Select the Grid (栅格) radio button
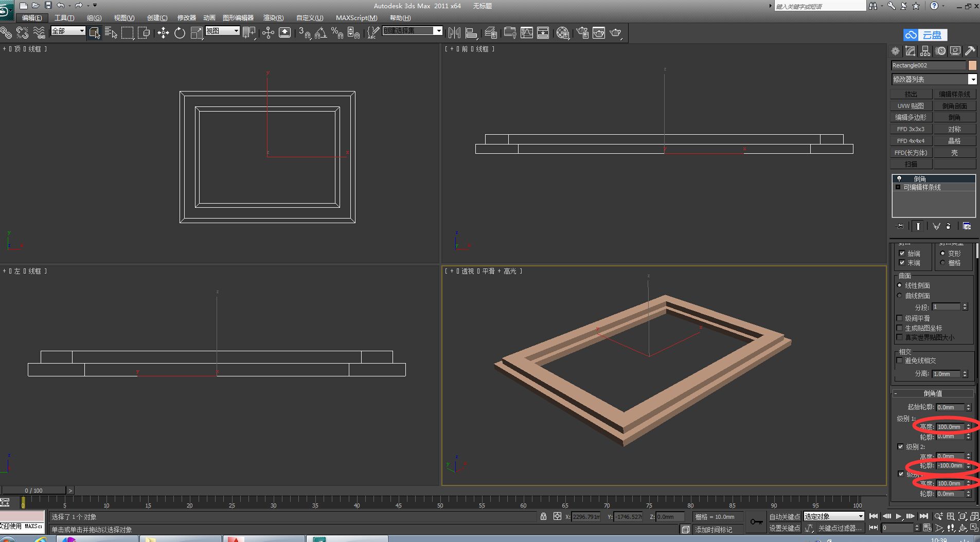980x542 pixels. pos(942,262)
